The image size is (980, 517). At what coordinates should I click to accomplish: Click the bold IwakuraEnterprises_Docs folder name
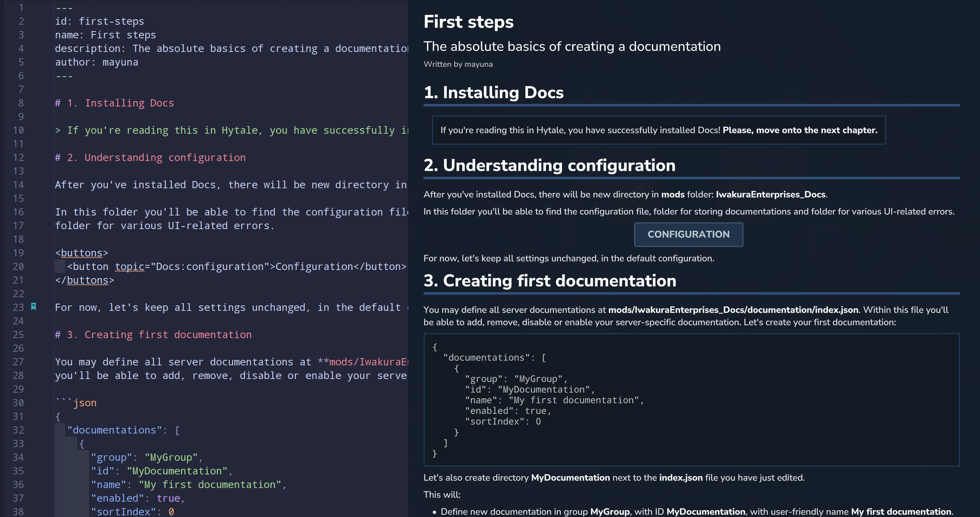point(770,194)
